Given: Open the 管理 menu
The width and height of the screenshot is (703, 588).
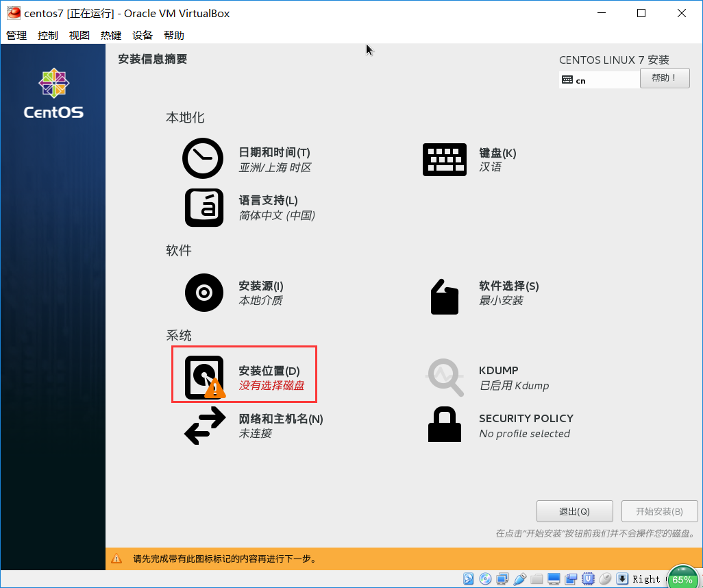Looking at the screenshot, I should pos(16,36).
